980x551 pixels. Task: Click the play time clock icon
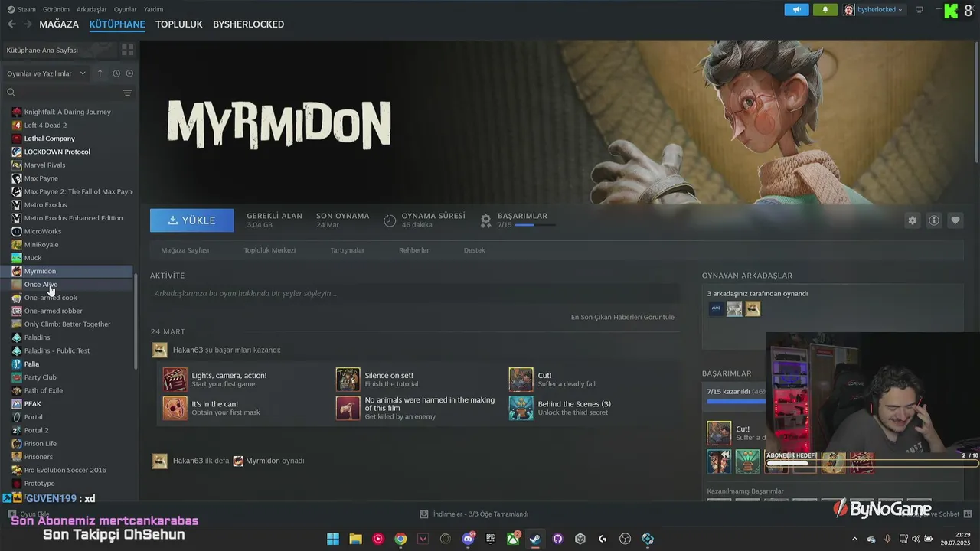(390, 220)
